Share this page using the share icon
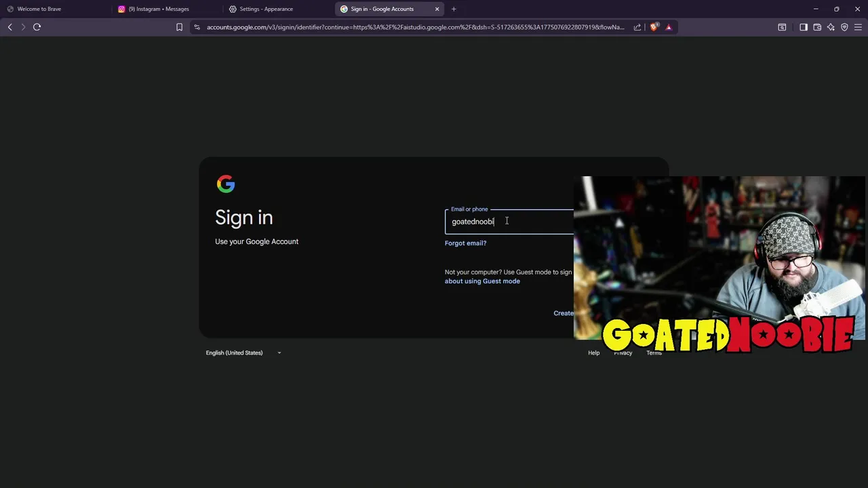Screen dimensions: 868x488 [x=637, y=27]
